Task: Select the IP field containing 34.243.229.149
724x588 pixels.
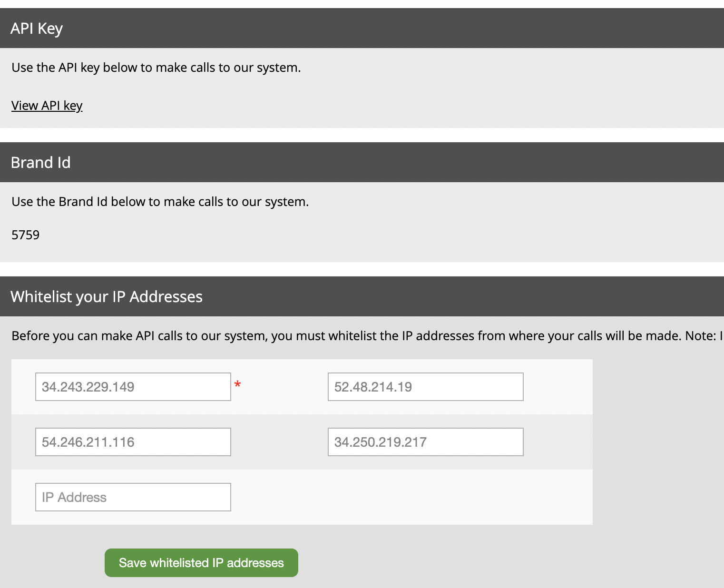Action: (133, 387)
